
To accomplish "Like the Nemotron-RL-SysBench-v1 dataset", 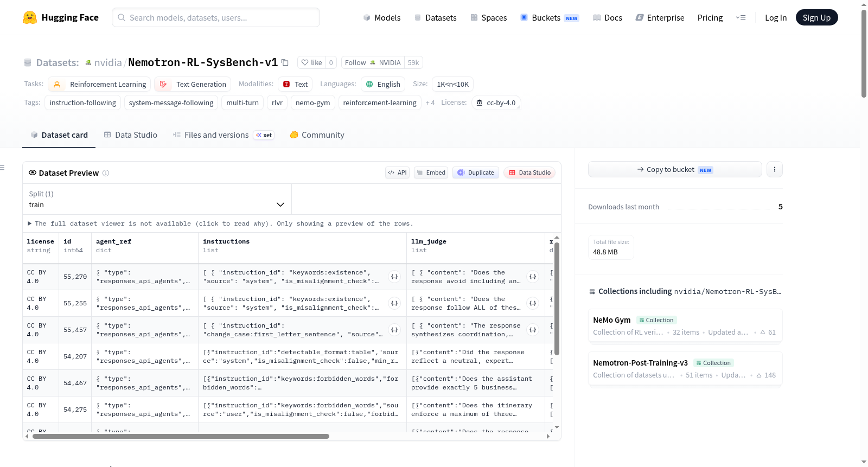I will (311, 62).
